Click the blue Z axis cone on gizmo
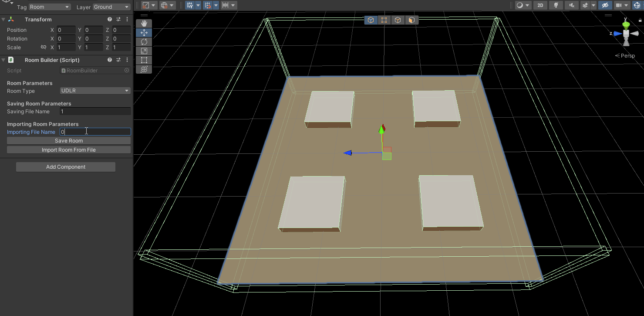This screenshot has width=644, height=316. point(617,34)
